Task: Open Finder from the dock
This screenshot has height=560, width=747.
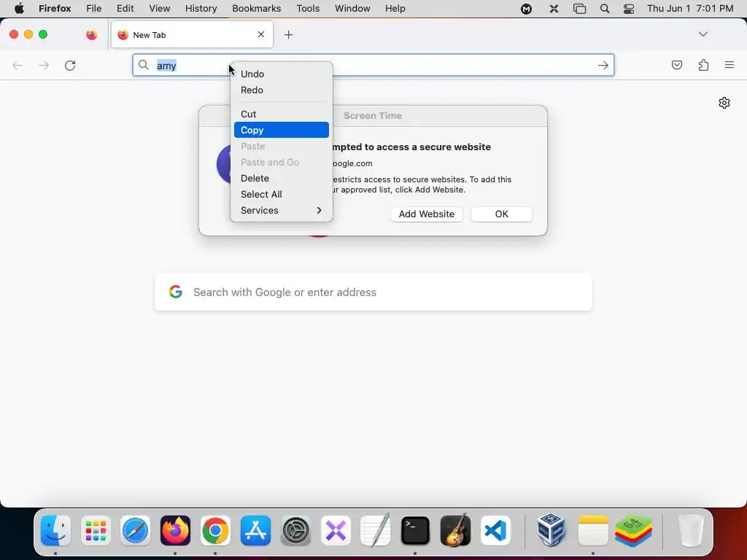Action: coord(55,530)
